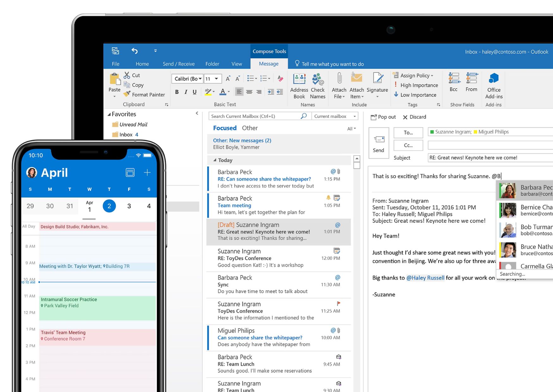Center-align the text
The height and width of the screenshot is (392, 553).
[249, 92]
